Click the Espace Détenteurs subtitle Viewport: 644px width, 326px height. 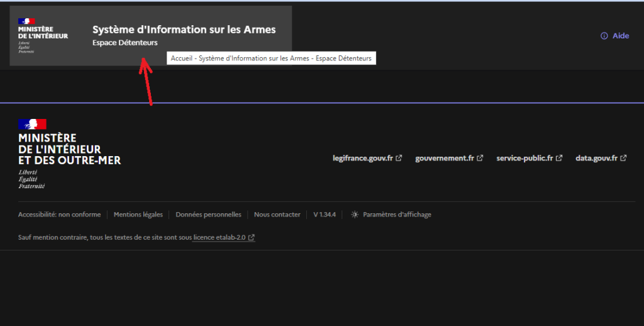125,43
